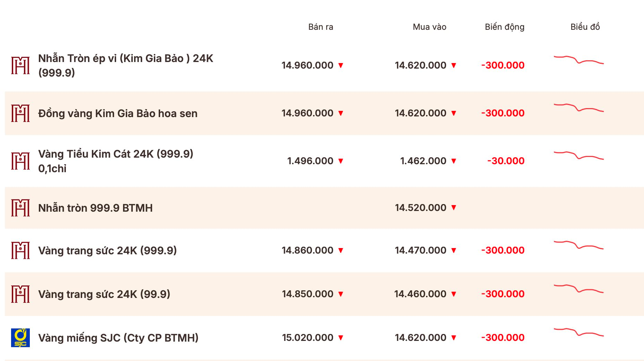Viewport: 644px width, 361px height.
Task: Click BTMH logo beside Vàng trang sức 24K (99.9)
Action: [x=20, y=294]
